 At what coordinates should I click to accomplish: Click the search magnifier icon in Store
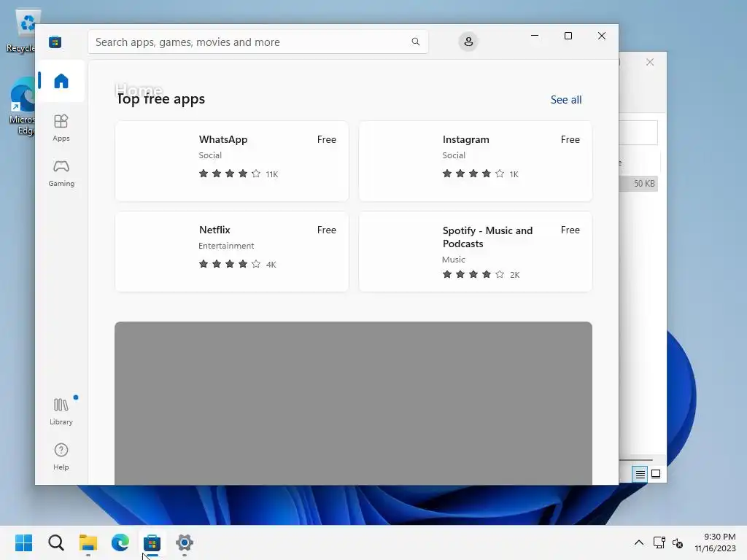click(x=415, y=42)
